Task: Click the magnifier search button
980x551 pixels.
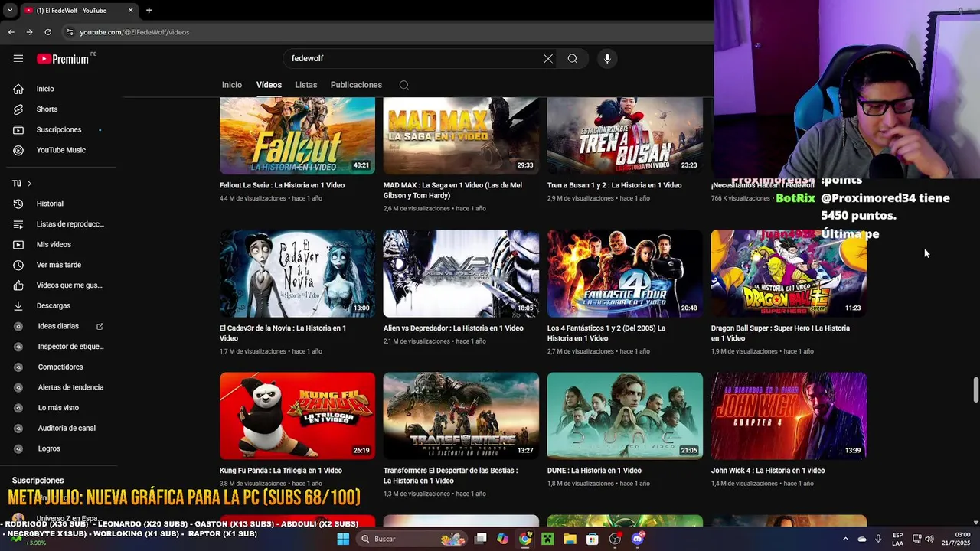Action: pyautogui.click(x=573, y=59)
